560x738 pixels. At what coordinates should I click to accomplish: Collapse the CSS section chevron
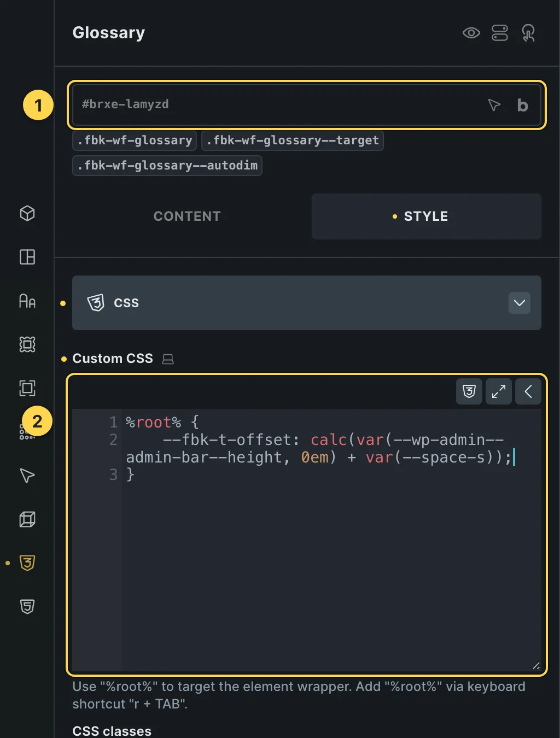(520, 303)
